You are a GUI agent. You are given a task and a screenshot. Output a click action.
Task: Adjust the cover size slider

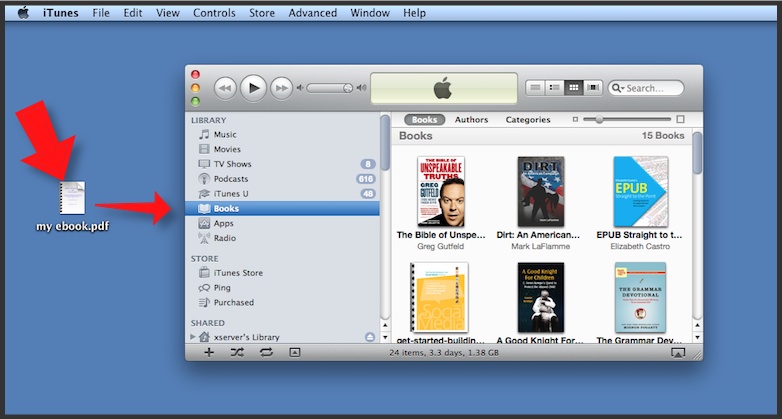627,119
